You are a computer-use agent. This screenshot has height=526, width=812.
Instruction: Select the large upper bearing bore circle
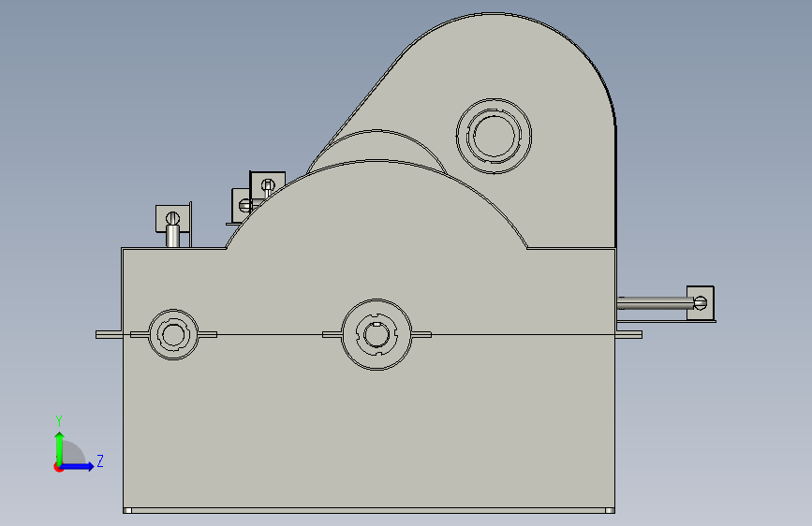[x=494, y=136]
